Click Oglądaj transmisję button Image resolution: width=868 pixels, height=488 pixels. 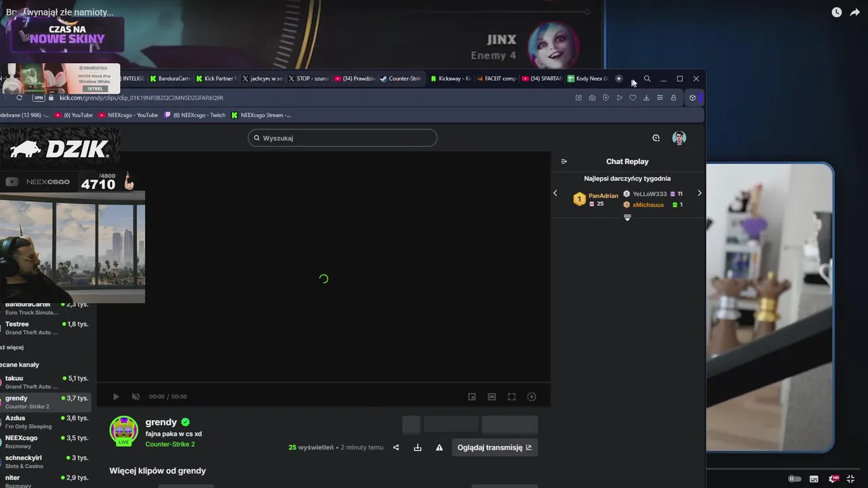click(x=495, y=447)
